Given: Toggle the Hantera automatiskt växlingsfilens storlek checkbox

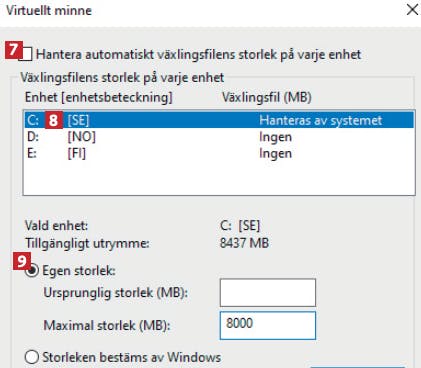Looking at the screenshot, I should click(x=26, y=55).
